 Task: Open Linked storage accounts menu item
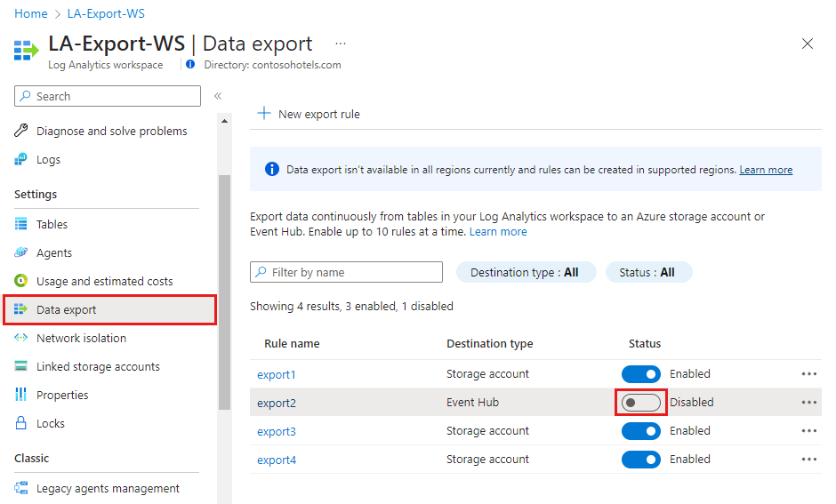click(98, 367)
